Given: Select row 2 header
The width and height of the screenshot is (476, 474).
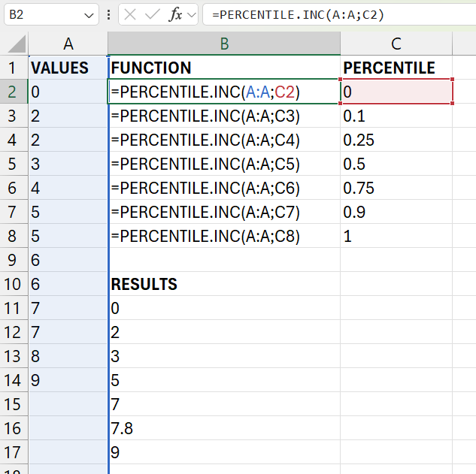Looking at the screenshot, I should 14,92.
